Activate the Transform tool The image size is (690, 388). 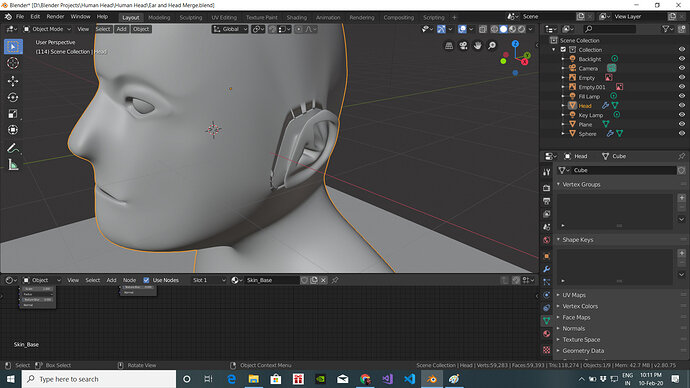13,130
